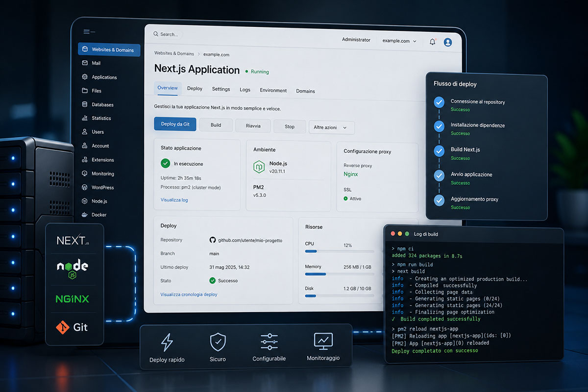Click the NGINX logo in tech stack panel
Viewport: 588px width, 392px height.
point(73,298)
